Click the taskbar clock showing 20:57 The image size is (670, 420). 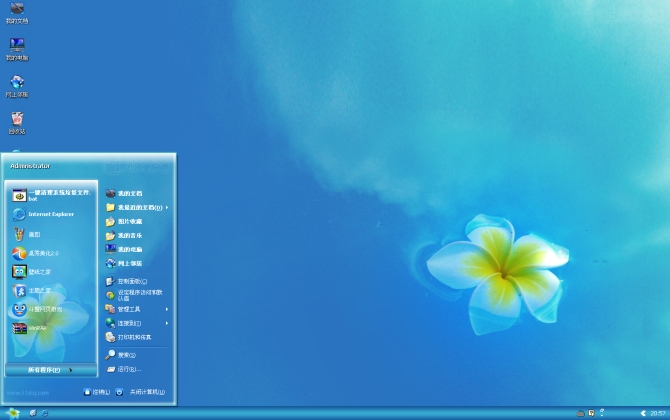click(658, 413)
